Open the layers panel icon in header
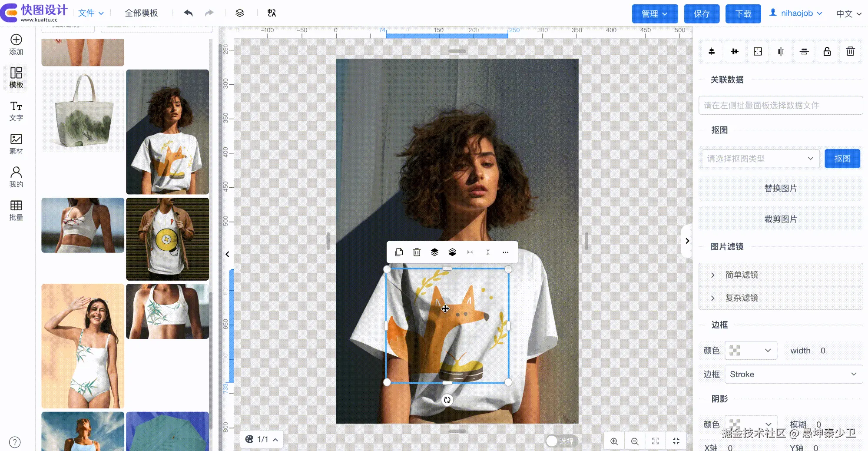 pos(239,13)
